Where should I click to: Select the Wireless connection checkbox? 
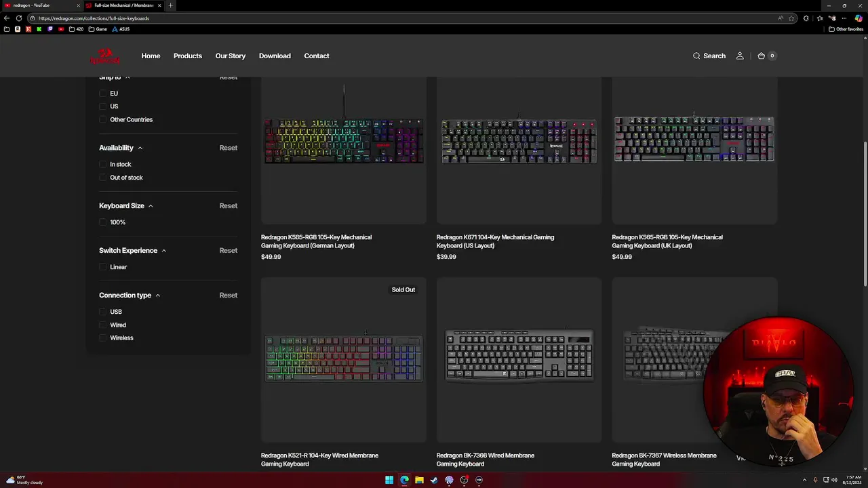click(103, 338)
